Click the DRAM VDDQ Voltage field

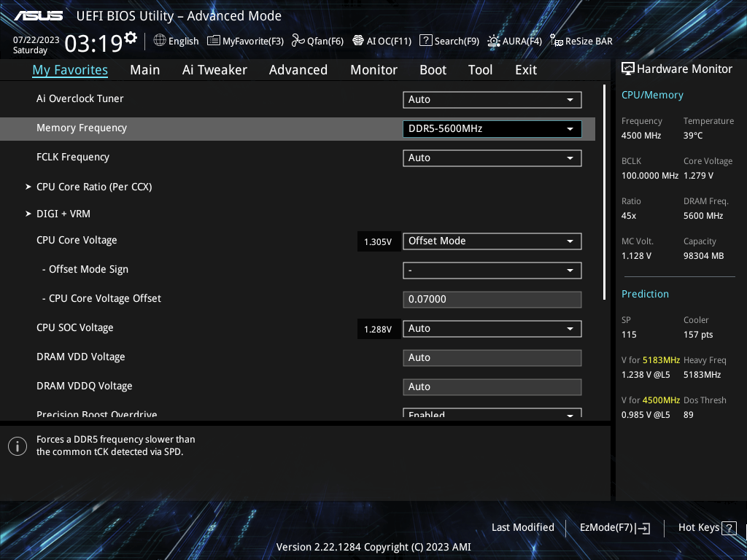(492, 386)
